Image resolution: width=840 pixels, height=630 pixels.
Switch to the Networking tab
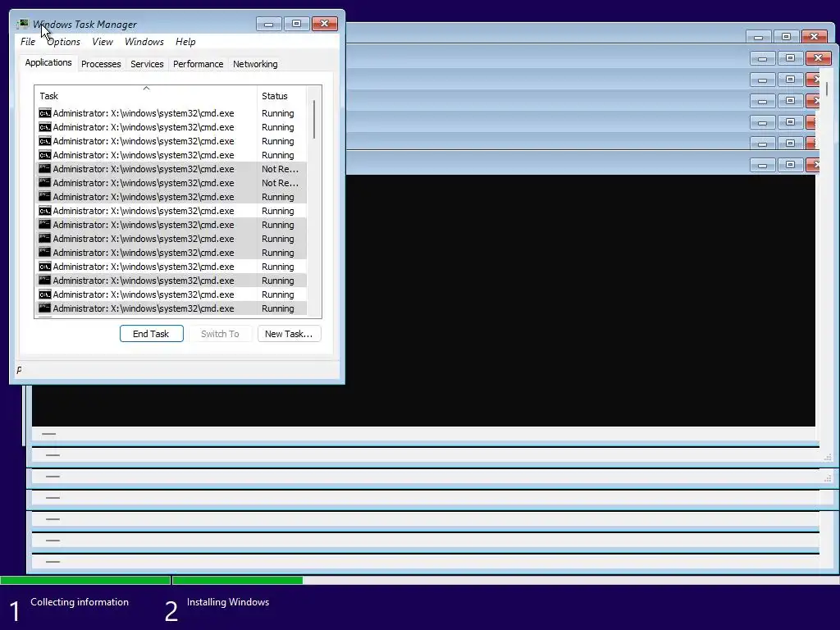tap(255, 64)
